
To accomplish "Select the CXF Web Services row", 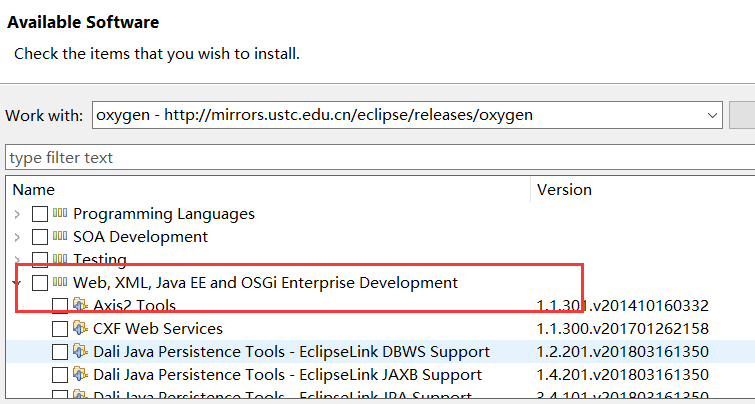I will tap(380, 329).
